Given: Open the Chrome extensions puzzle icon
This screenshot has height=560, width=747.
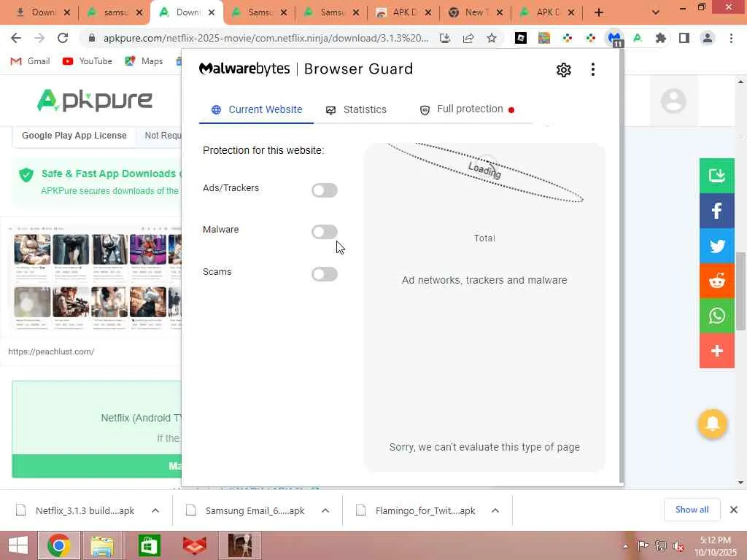Looking at the screenshot, I should coord(661,38).
